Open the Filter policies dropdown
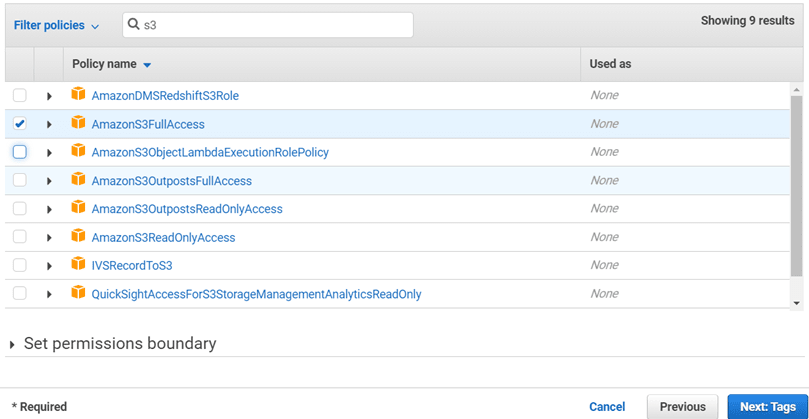This screenshot has height=419, width=809. 56,25
